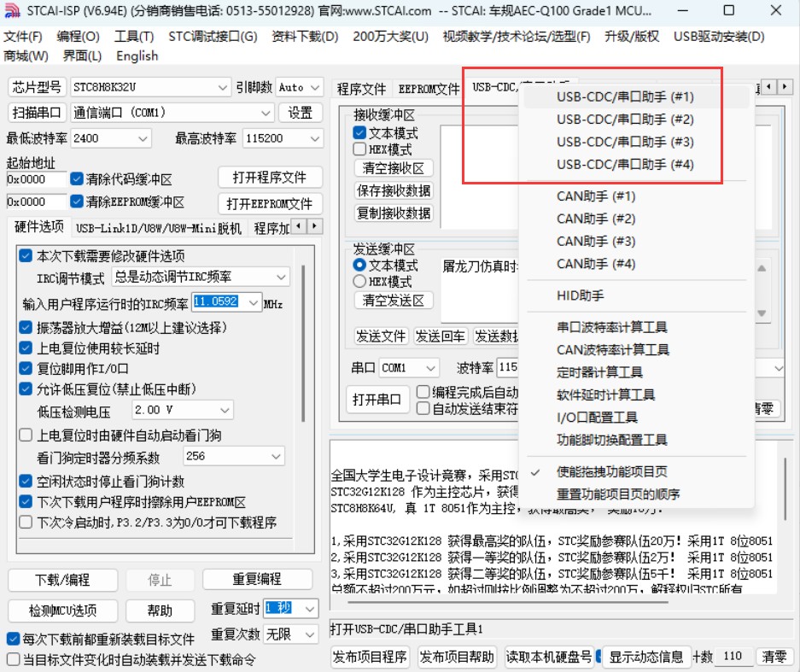800x672 pixels.
Task: Uncheck 本次下载需要修改硬件选项
Action: pos(26,255)
